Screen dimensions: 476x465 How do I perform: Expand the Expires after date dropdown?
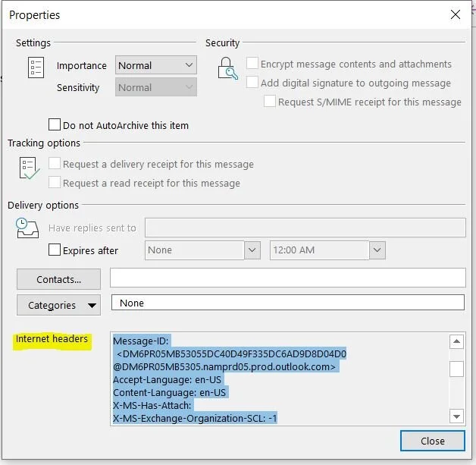point(252,250)
